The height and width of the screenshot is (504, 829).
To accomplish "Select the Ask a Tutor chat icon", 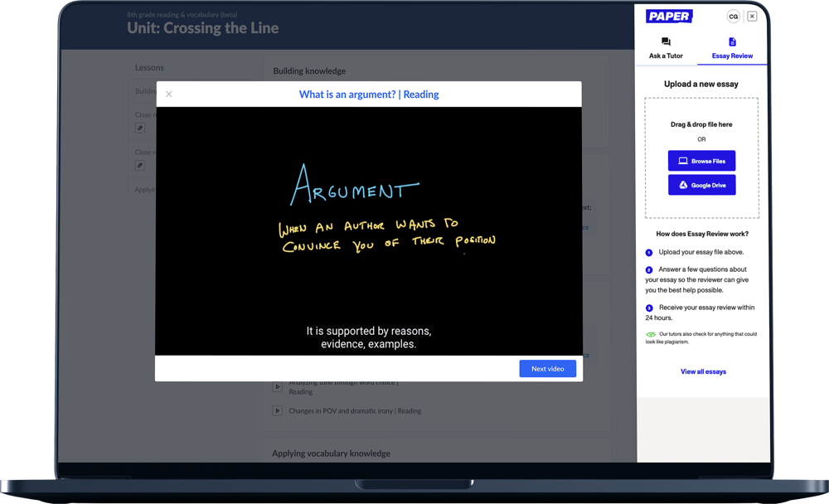I will click(666, 42).
